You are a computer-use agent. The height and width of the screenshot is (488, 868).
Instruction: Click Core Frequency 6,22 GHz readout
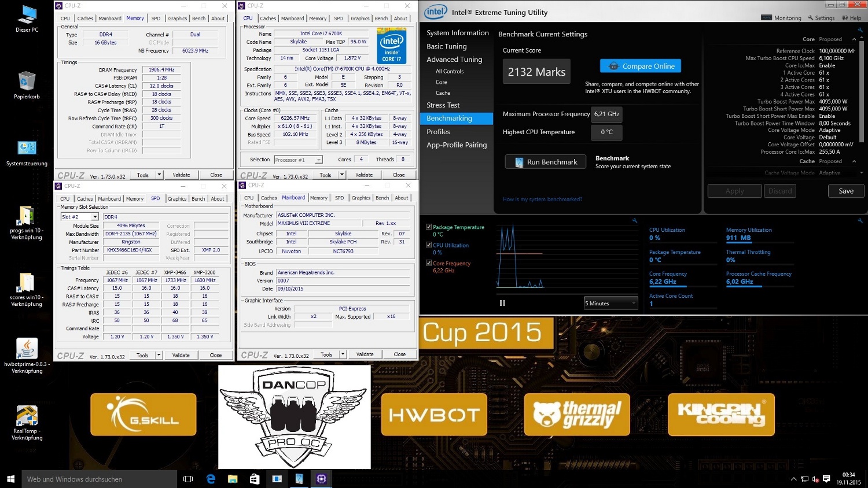pos(663,282)
